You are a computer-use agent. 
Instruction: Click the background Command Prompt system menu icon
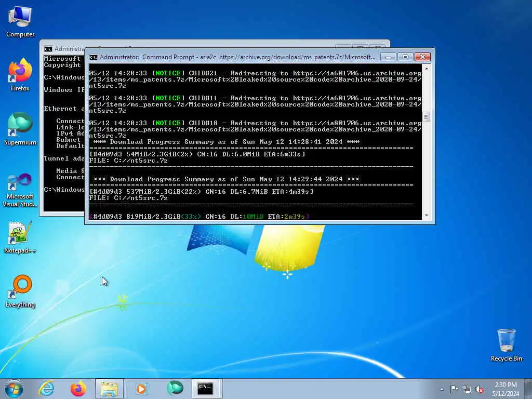pos(48,49)
